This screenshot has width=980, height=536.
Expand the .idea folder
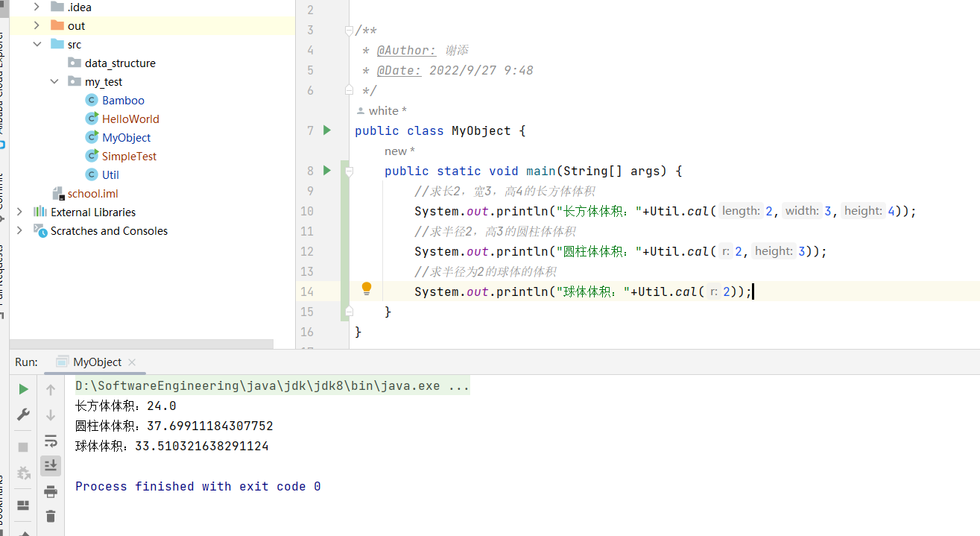(37, 7)
